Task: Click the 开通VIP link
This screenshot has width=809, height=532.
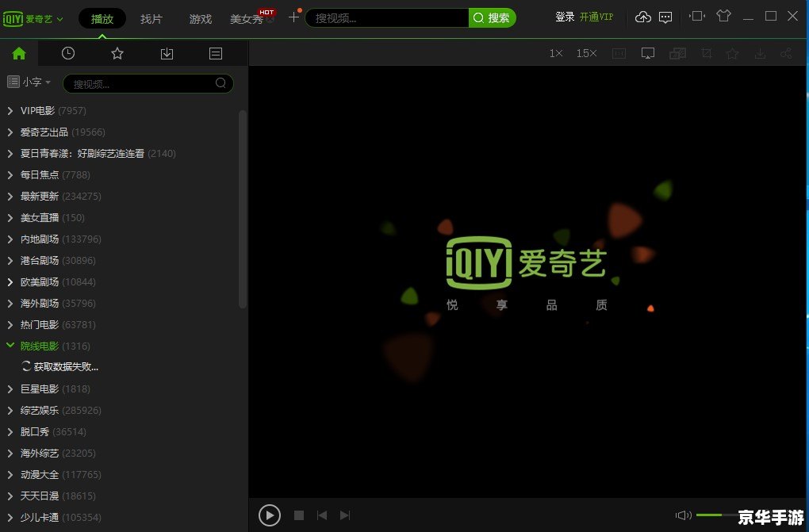Action: coord(596,17)
